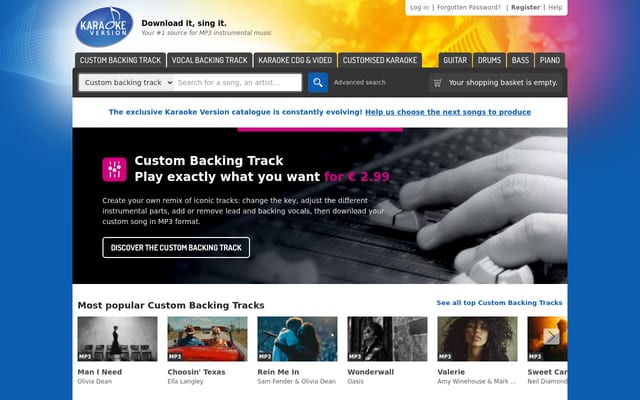This screenshot has width=640, height=400.
Task: Click the Register link
Action: point(525,7)
